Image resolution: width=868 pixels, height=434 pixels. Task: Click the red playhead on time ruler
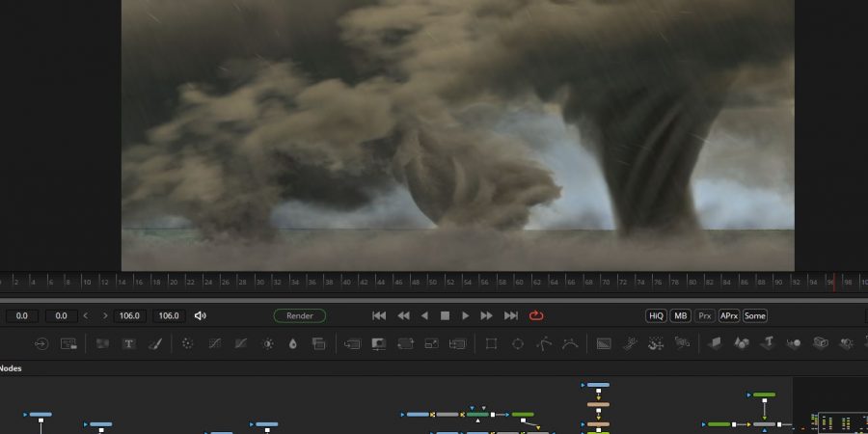pyautogui.click(x=834, y=282)
